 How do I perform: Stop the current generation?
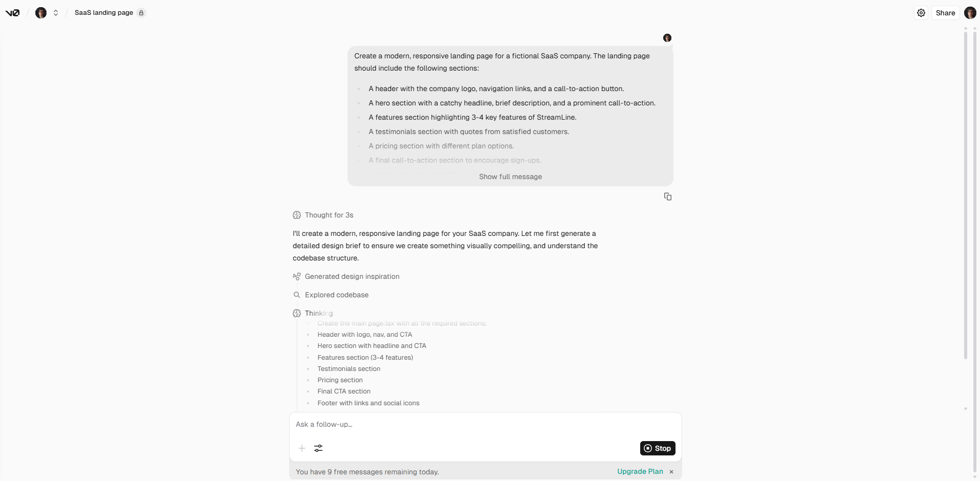click(x=658, y=448)
